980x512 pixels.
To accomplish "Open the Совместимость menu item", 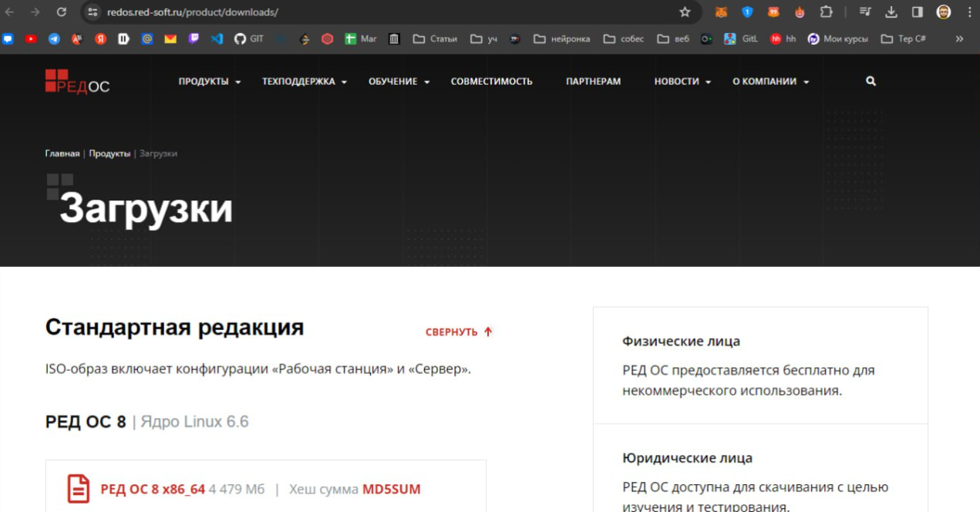I will tap(492, 82).
